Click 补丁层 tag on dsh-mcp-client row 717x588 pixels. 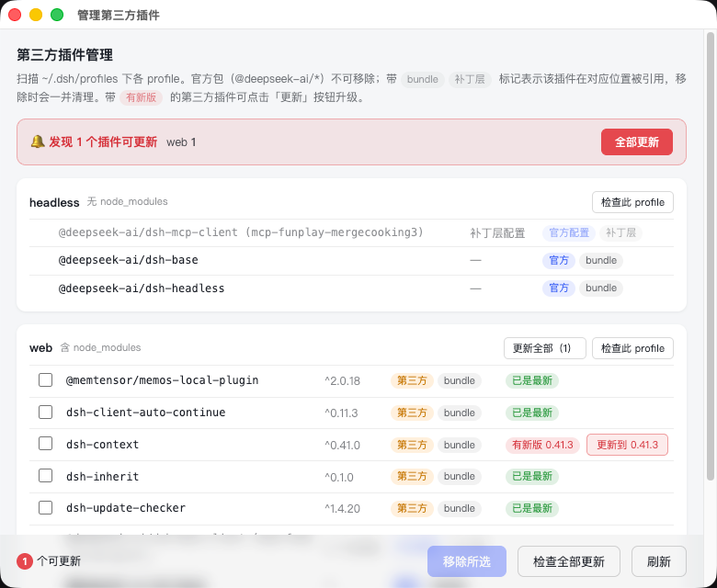(x=620, y=233)
